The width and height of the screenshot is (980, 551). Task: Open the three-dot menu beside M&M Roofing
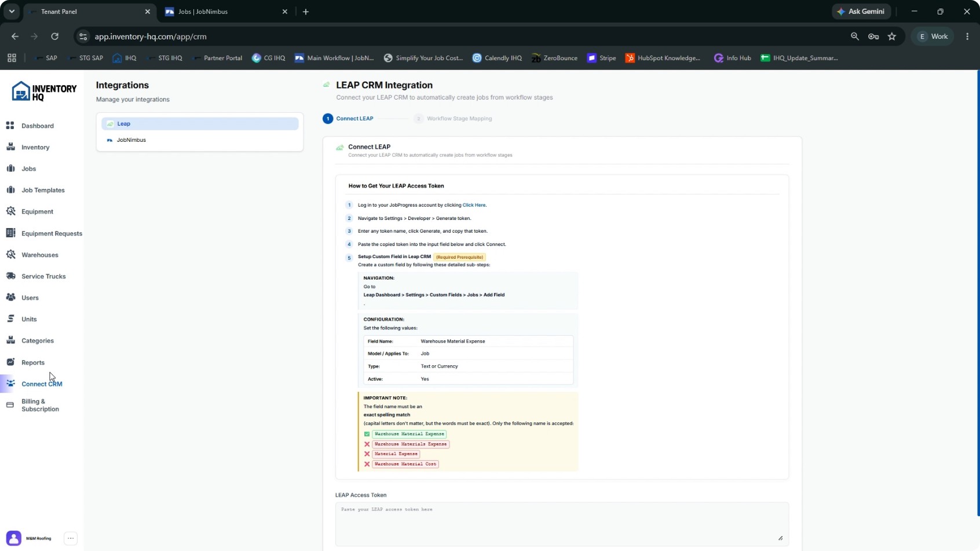click(x=71, y=538)
